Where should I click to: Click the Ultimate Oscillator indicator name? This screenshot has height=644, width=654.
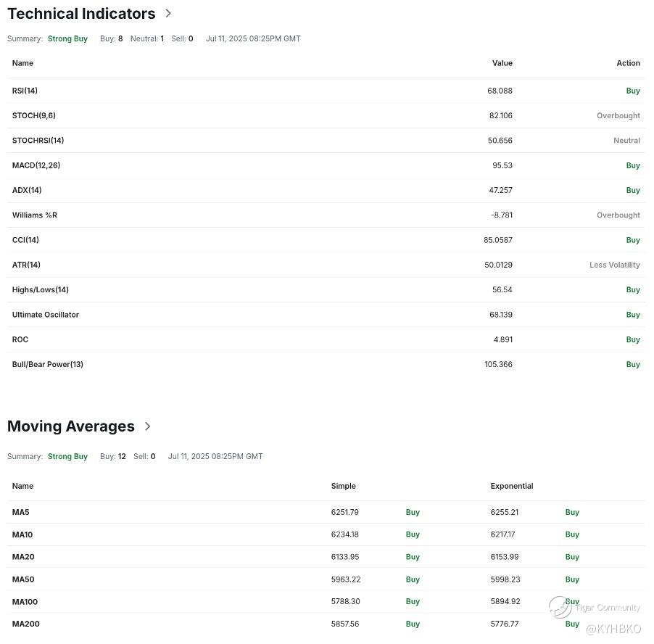click(46, 315)
